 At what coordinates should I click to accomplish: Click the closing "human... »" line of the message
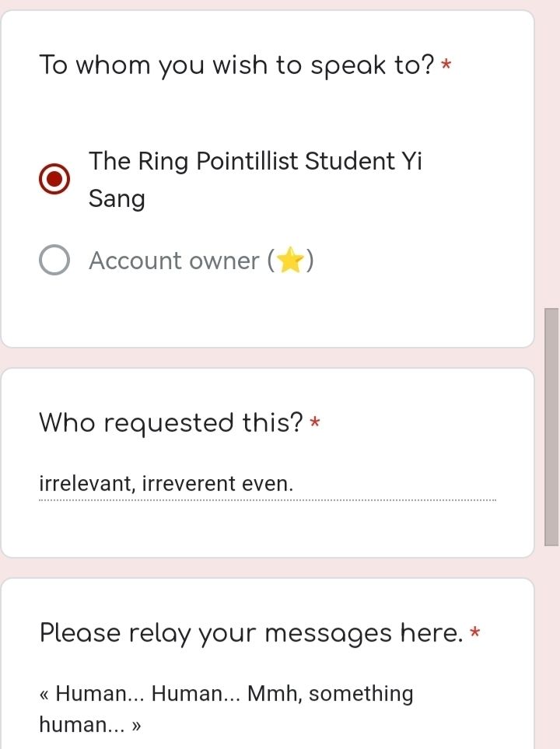pyautogui.click(x=90, y=725)
